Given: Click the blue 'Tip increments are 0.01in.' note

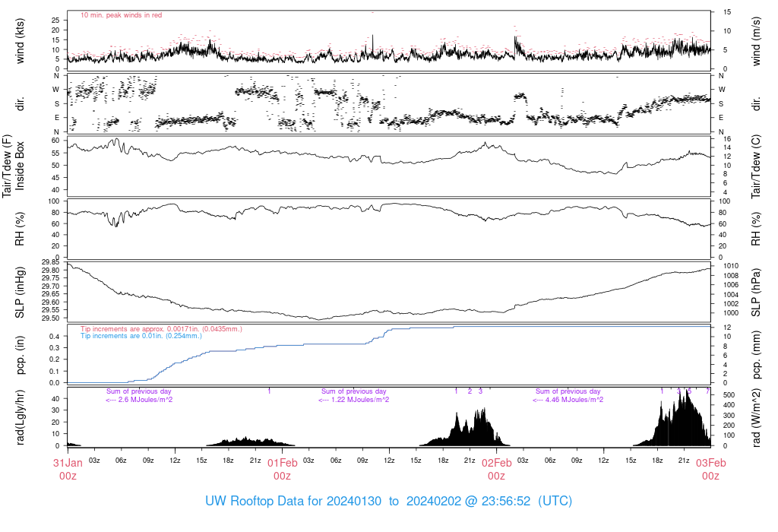Looking at the screenshot, I should click(141, 336).
